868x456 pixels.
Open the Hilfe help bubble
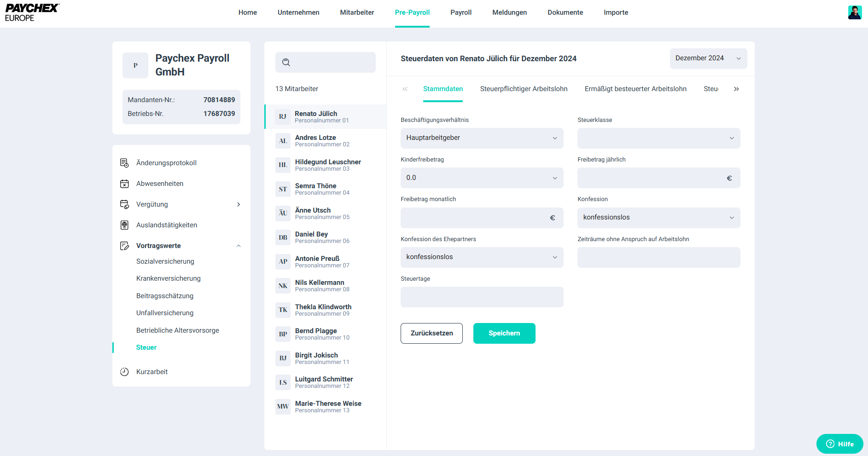pyautogui.click(x=839, y=444)
